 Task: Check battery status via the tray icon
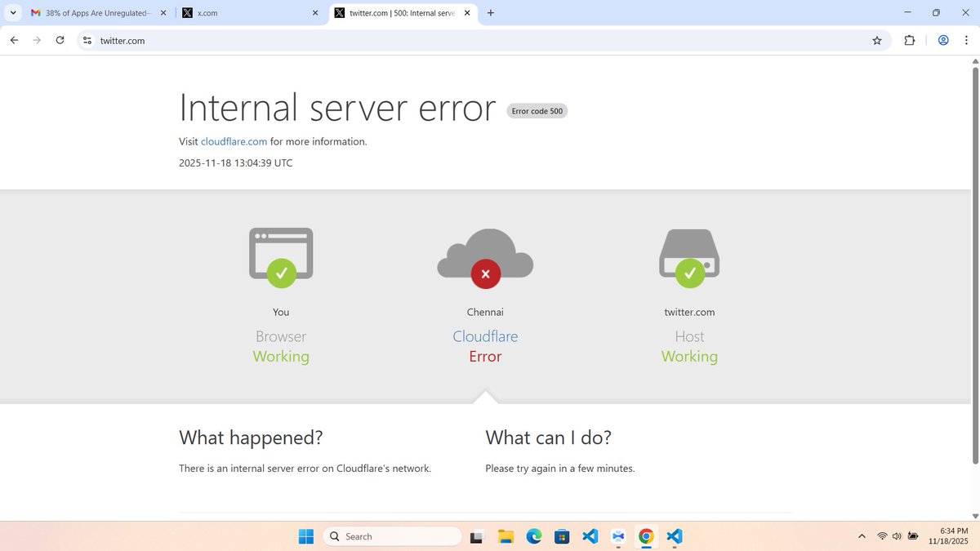point(913,536)
